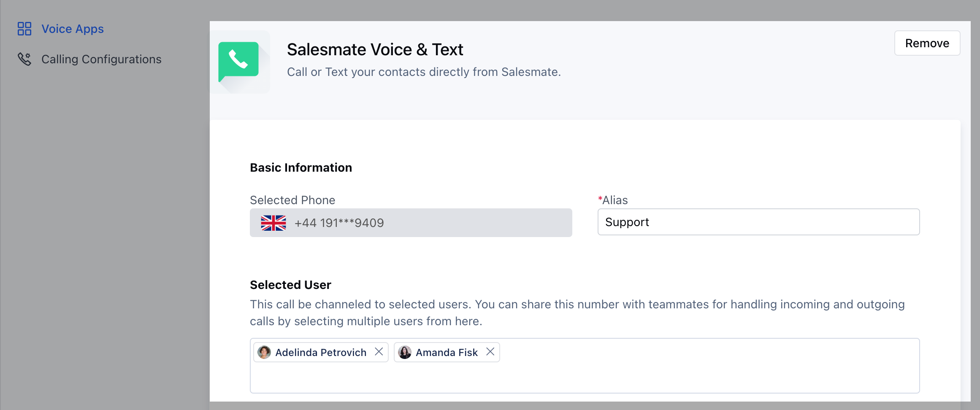
Task: Click the green Salesmate phone app icon
Action: coord(238,60)
